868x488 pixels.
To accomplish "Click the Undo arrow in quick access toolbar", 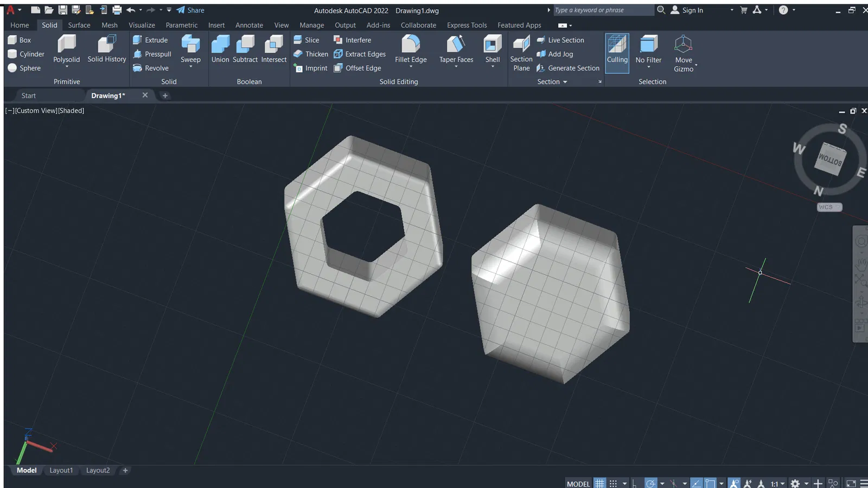I will click(131, 10).
